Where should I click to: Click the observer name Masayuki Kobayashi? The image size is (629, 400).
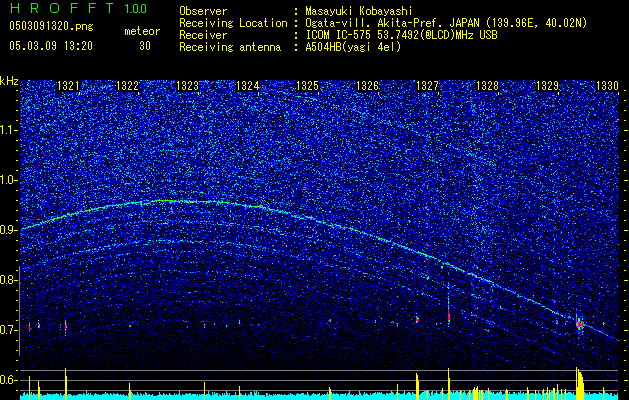tap(359, 11)
